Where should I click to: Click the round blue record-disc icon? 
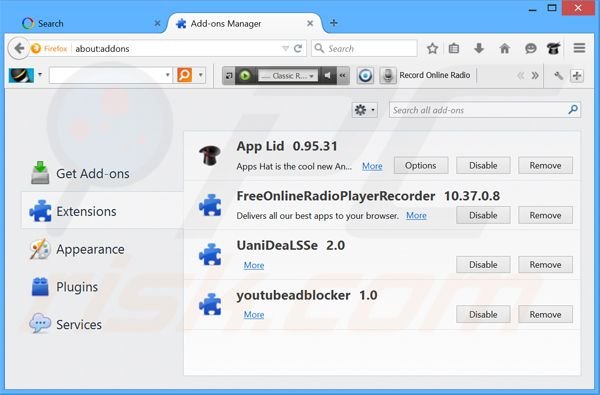tap(365, 75)
